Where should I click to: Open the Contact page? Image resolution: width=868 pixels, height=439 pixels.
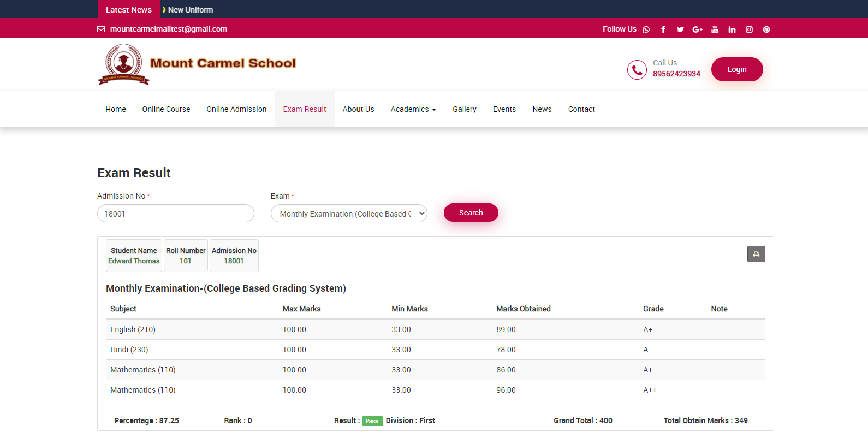click(x=581, y=109)
